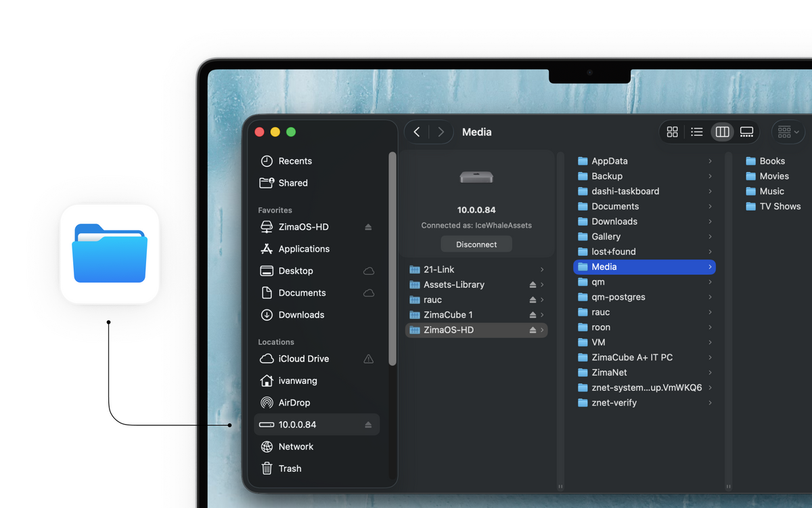
Task: Click the large blue Files app icon
Action: point(110,253)
